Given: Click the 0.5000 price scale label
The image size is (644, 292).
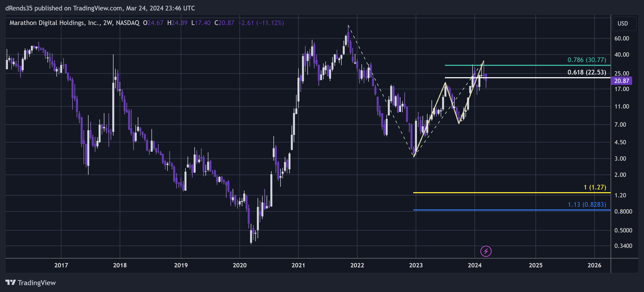Looking at the screenshot, I should pos(623,230).
